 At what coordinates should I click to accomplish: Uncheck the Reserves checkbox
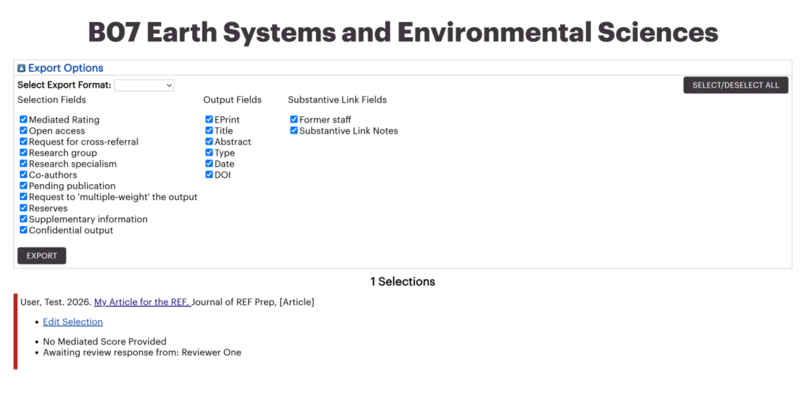23,208
